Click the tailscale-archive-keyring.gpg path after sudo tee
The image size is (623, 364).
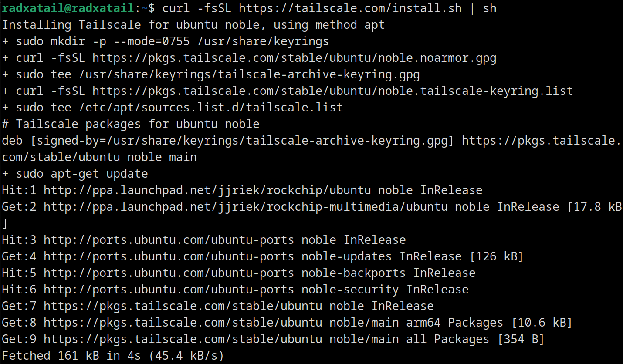click(x=249, y=74)
